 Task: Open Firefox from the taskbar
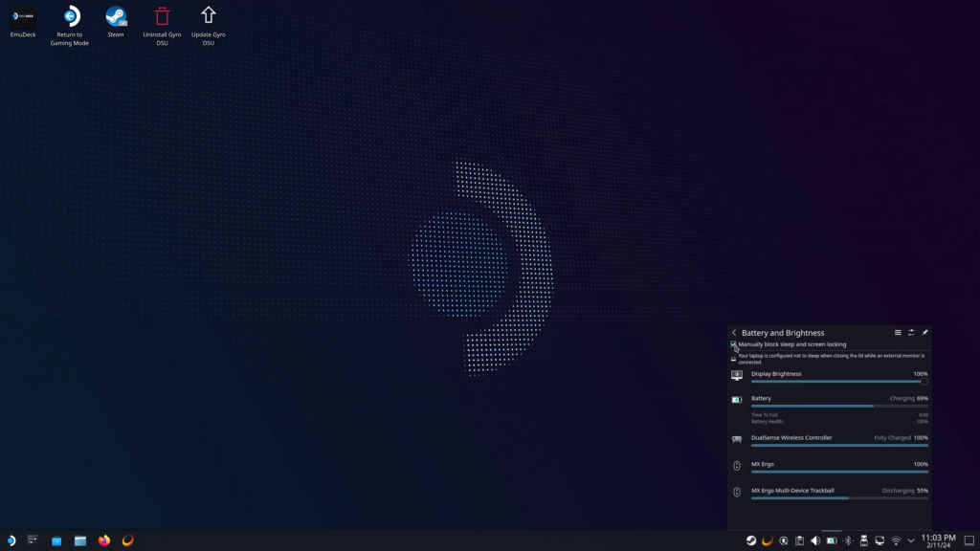point(104,540)
